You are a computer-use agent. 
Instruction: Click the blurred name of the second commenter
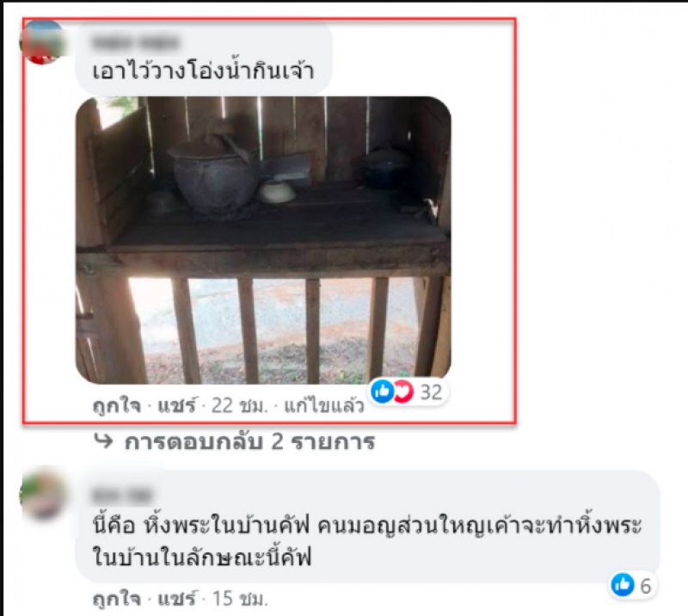(x=122, y=496)
